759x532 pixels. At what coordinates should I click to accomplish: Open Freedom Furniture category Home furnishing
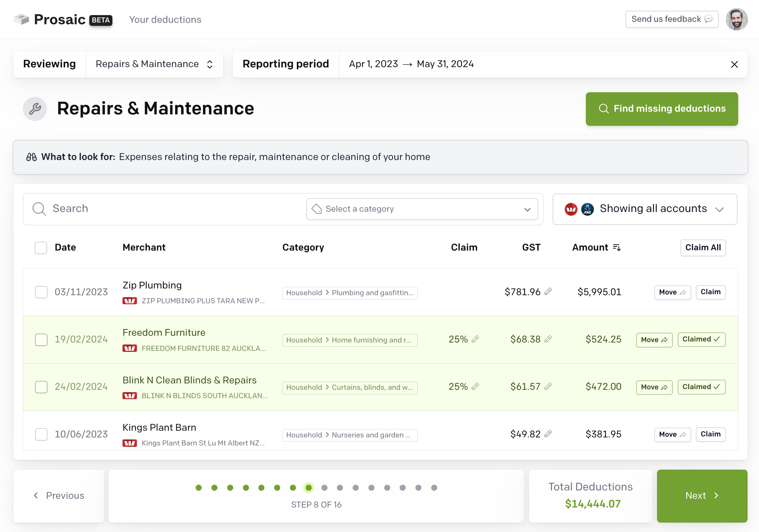350,340
